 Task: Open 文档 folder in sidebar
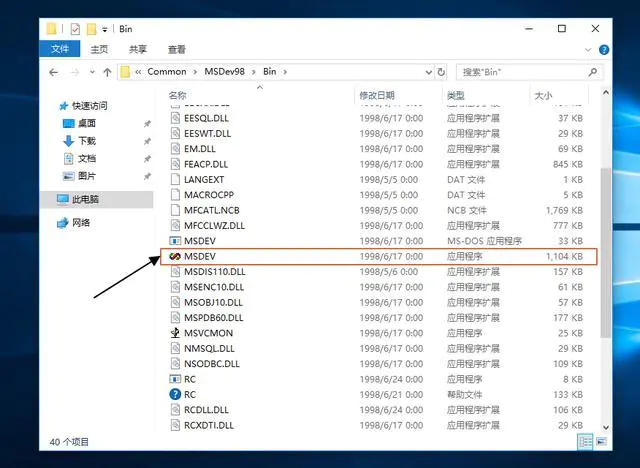click(87, 158)
